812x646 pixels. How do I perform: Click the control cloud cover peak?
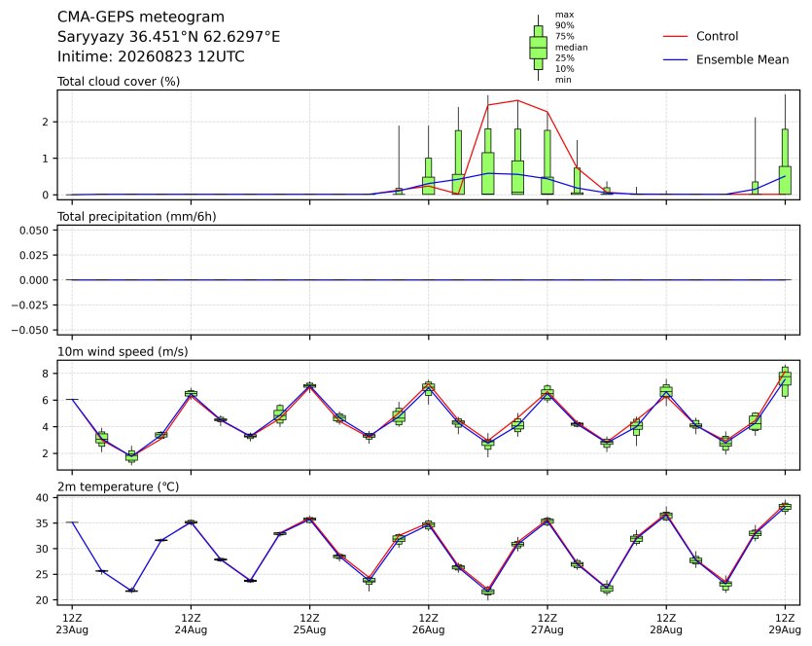coord(517,100)
